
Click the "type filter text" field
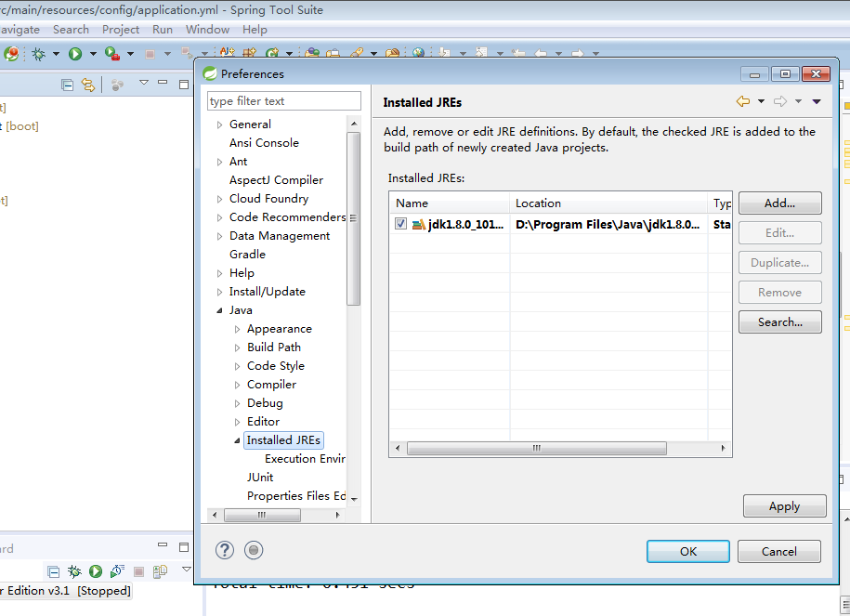point(284,101)
